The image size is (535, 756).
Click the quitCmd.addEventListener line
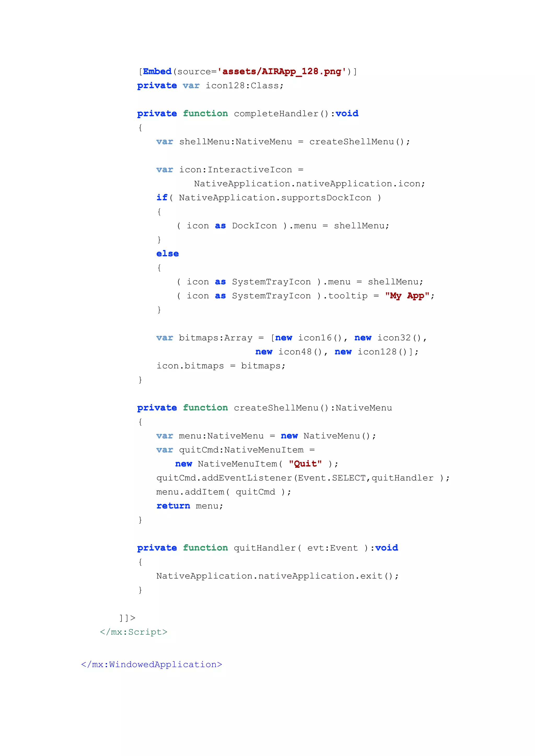(x=303, y=478)
